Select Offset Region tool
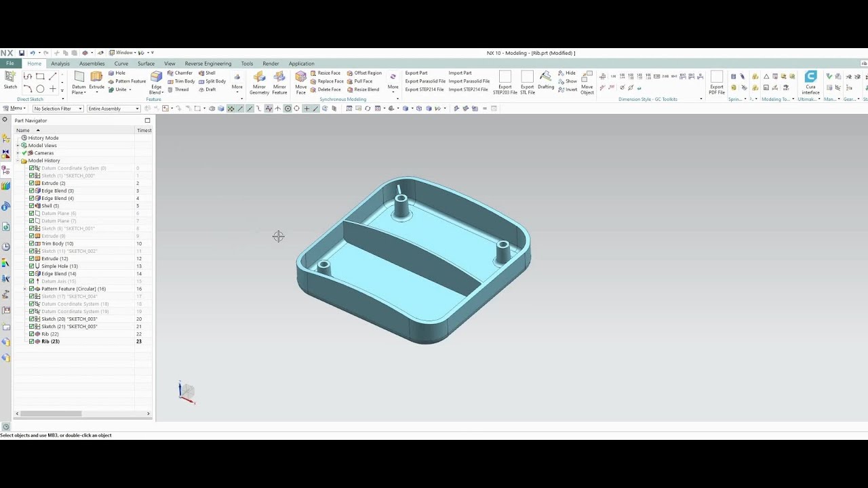Image resolution: width=868 pixels, height=488 pixels. coord(364,73)
